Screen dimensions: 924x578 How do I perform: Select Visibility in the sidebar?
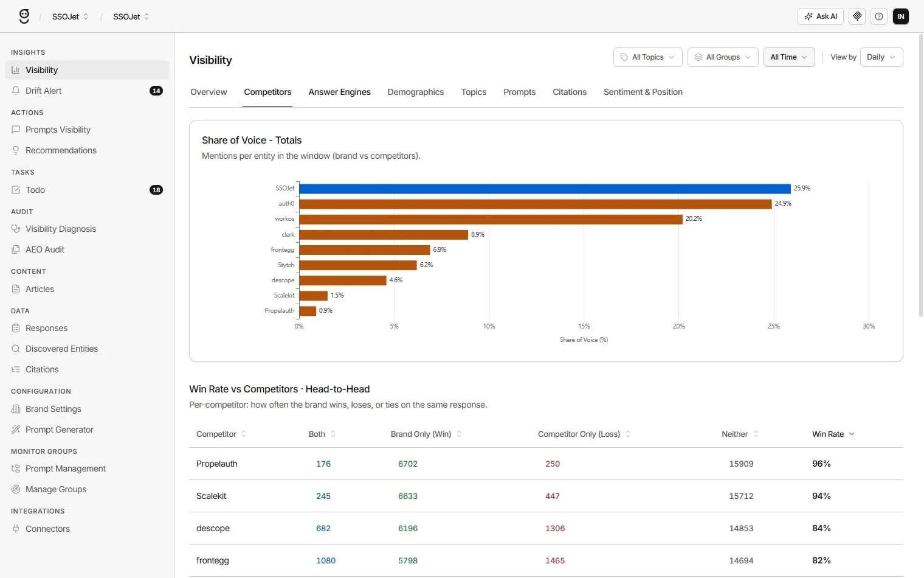(x=87, y=70)
